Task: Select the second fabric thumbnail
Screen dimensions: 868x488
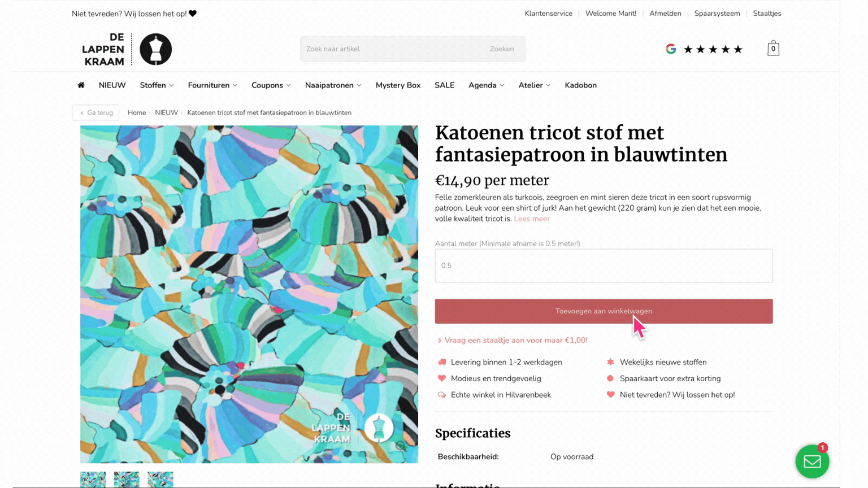Action: [x=127, y=480]
